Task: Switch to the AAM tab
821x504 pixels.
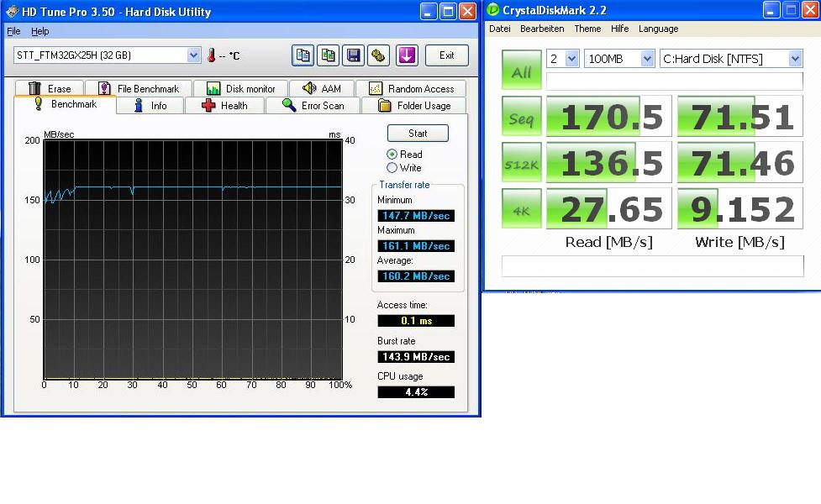Action: pos(322,88)
